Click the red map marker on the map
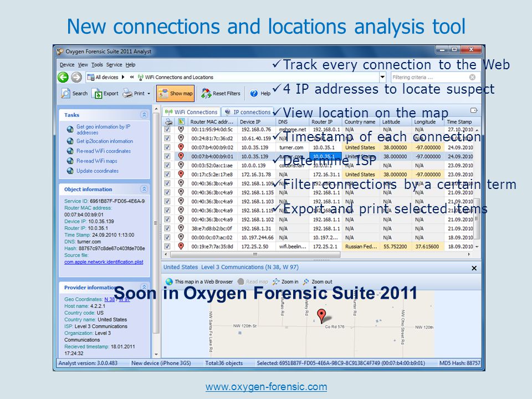 pyautogui.click(x=321, y=315)
